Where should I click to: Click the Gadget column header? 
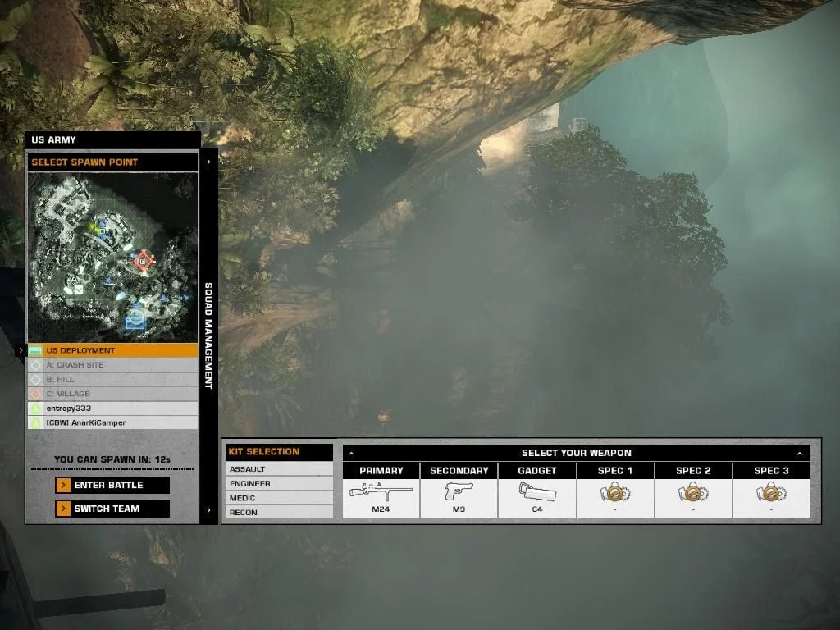coord(537,470)
